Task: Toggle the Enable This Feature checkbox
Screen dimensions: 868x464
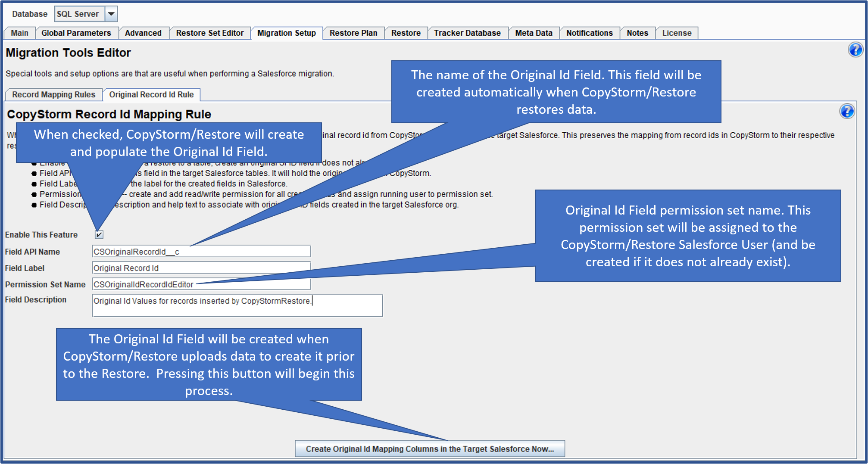Action: pyautogui.click(x=99, y=234)
